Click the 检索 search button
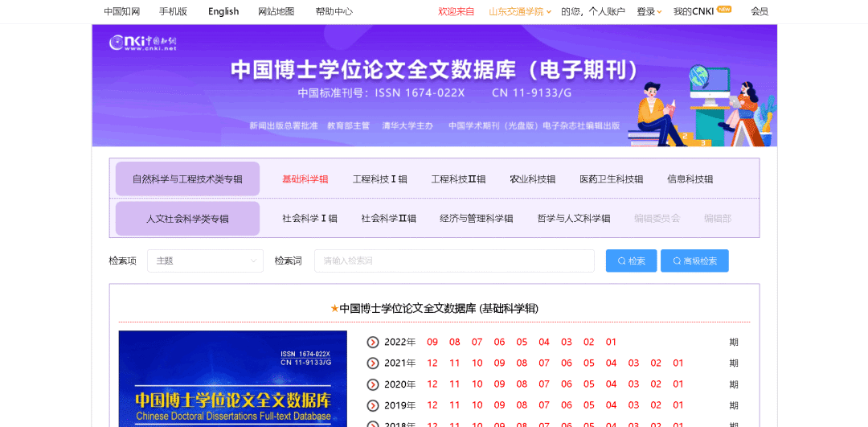The image size is (868, 427). (x=631, y=261)
